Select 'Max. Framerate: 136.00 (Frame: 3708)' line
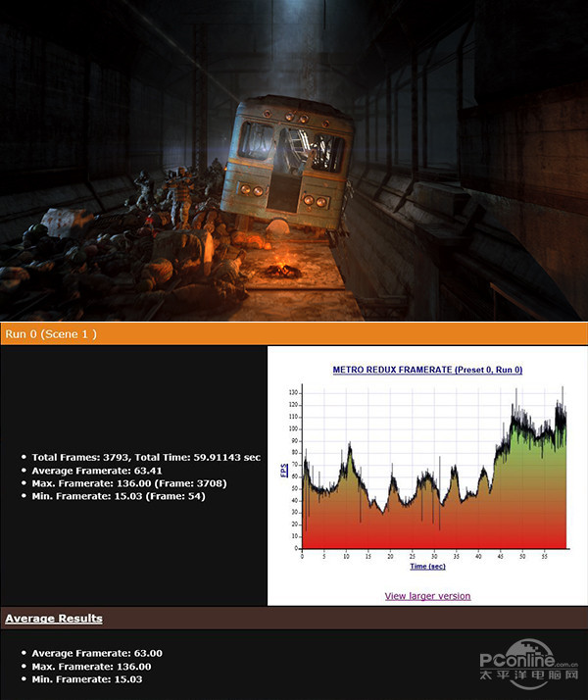Viewport: 588px width, 700px height. tap(129, 483)
